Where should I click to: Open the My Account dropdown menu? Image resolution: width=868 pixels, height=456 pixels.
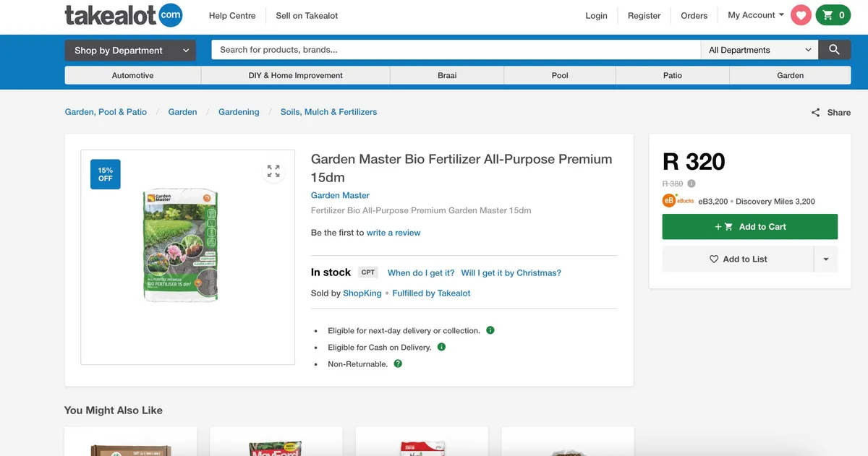coord(755,15)
